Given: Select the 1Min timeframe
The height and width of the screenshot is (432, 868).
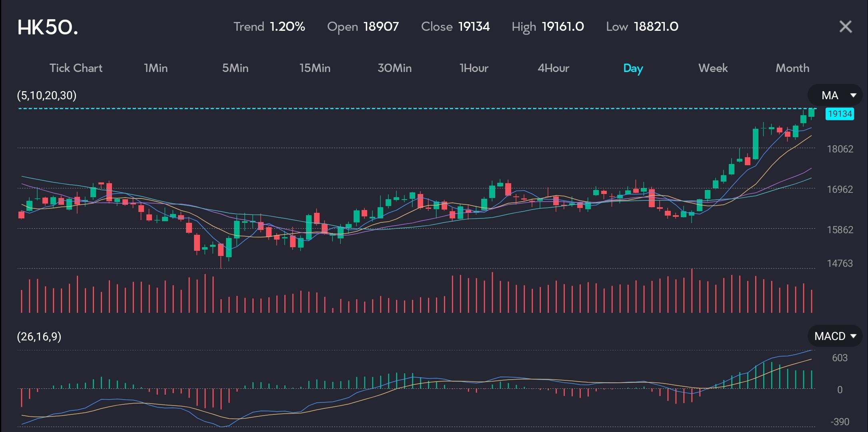Looking at the screenshot, I should click(x=156, y=68).
